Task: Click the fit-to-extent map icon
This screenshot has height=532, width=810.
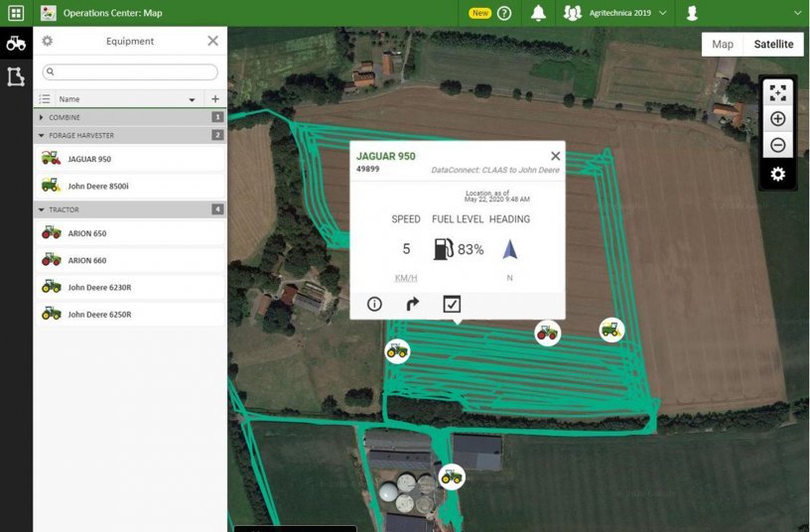Action: click(x=777, y=93)
